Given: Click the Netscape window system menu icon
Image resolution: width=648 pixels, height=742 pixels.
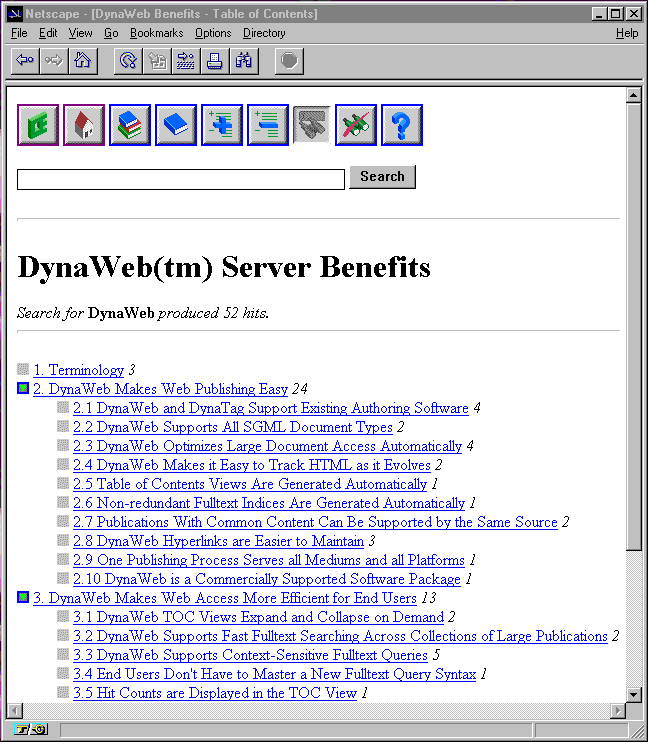Looking at the screenshot, I should 15,14.
